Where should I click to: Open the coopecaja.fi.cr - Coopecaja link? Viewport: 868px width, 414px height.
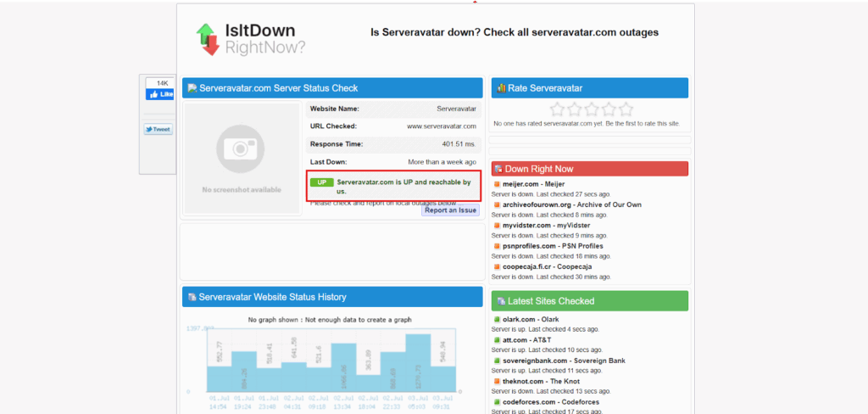coord(547,266)
